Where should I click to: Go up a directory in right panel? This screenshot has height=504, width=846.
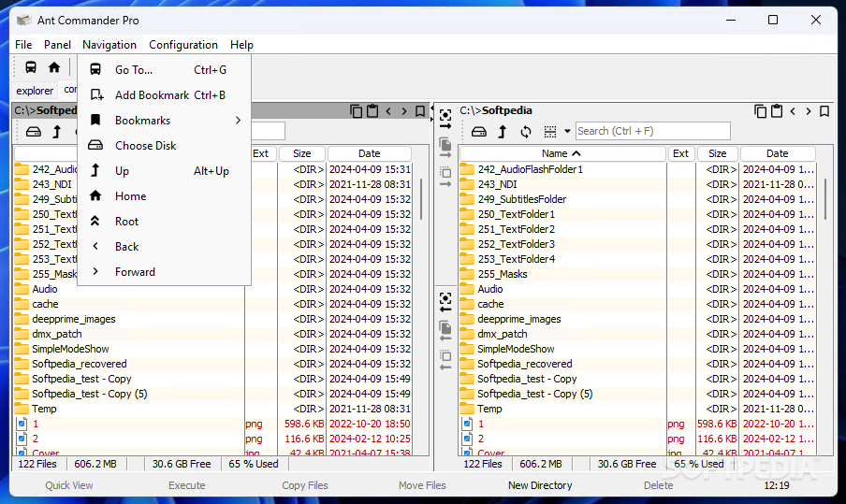point(502,132)
